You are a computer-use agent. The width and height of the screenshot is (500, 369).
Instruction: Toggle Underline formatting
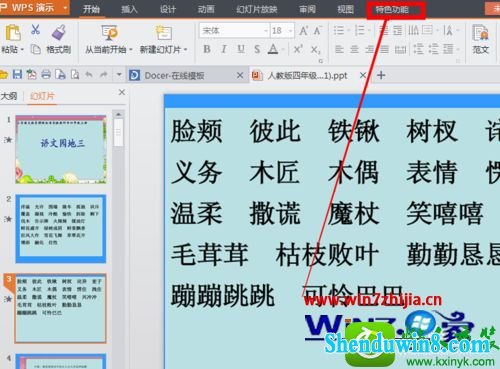[241, 49]
